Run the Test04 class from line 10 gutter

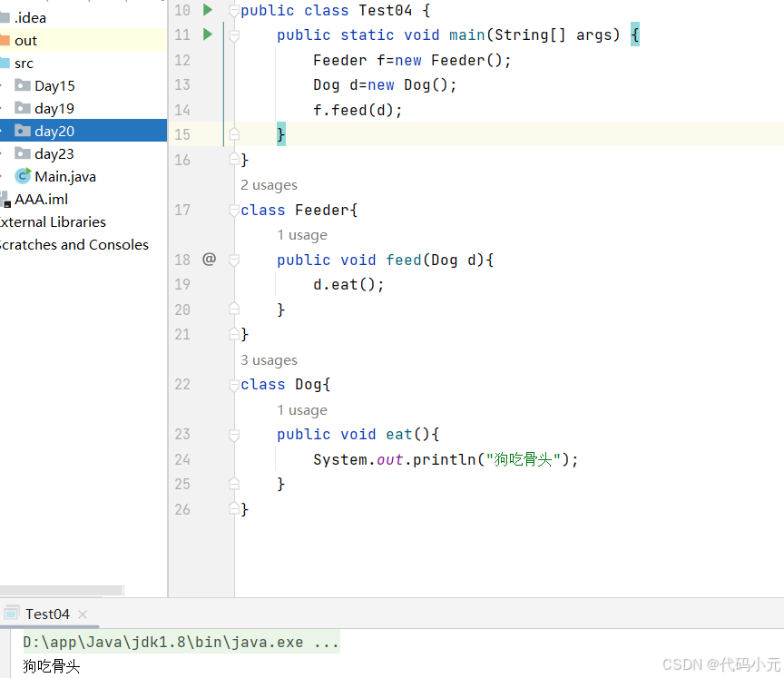208,10
